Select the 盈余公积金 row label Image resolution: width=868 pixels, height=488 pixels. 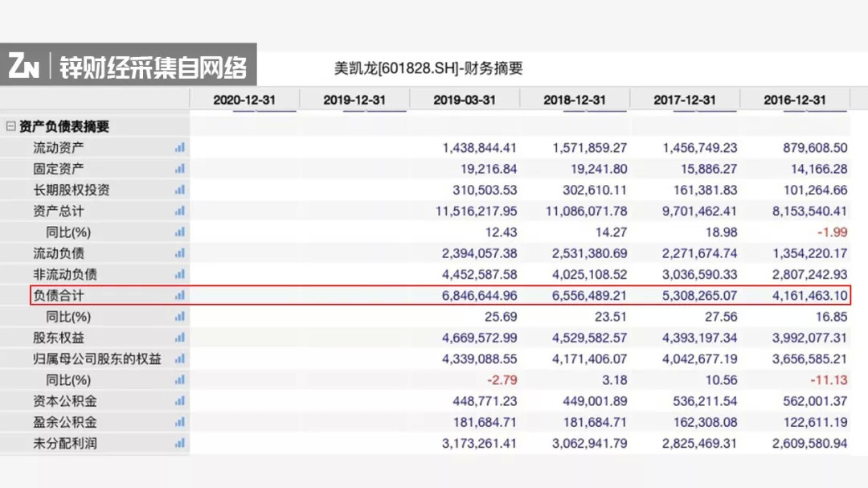point(65,422)
